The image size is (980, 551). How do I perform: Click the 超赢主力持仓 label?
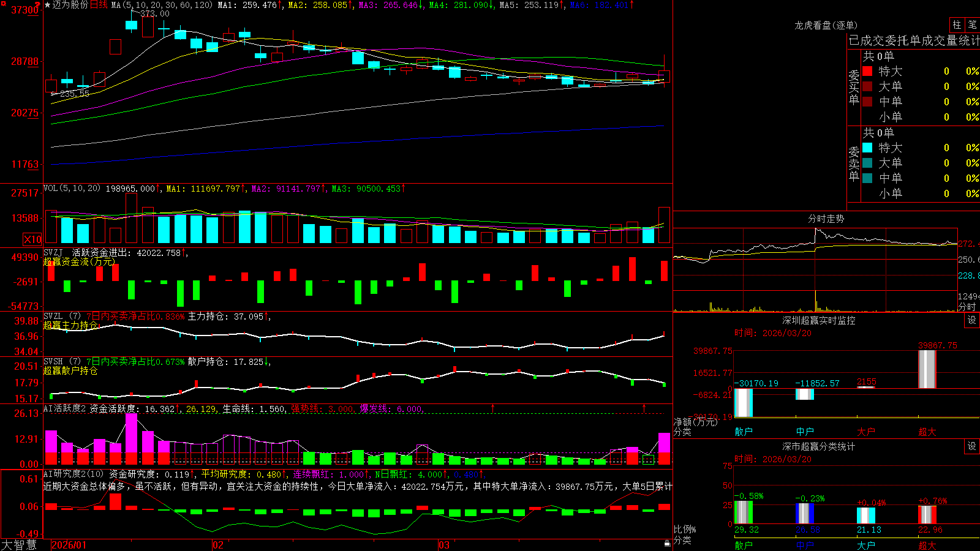pos(70,325)
